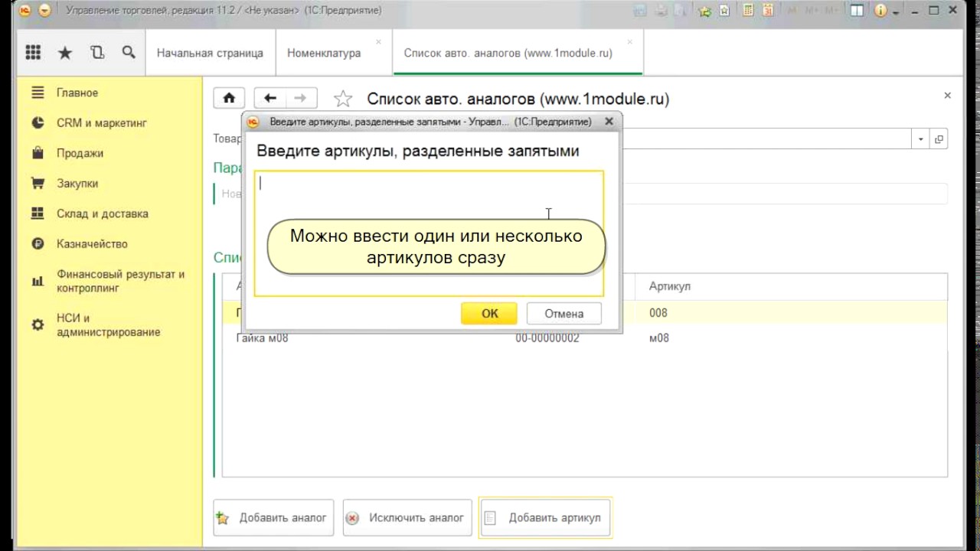Expand the Товар field dropdown arrow
980x551 pixels.
coord(921,139)
